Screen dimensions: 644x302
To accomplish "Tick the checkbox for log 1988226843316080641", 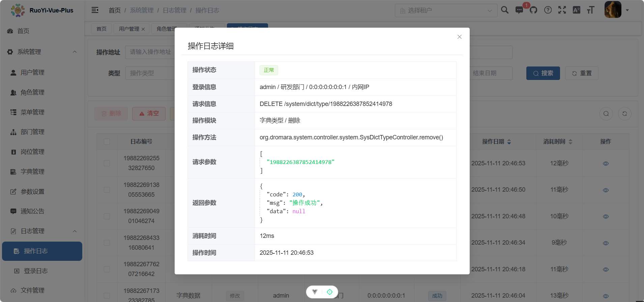I will [x=107, y=243].
